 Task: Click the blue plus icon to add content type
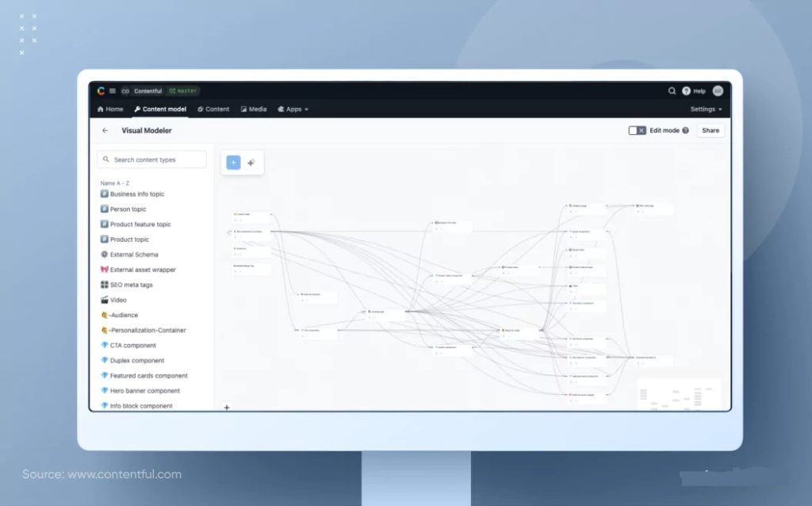tap(233, 163)
